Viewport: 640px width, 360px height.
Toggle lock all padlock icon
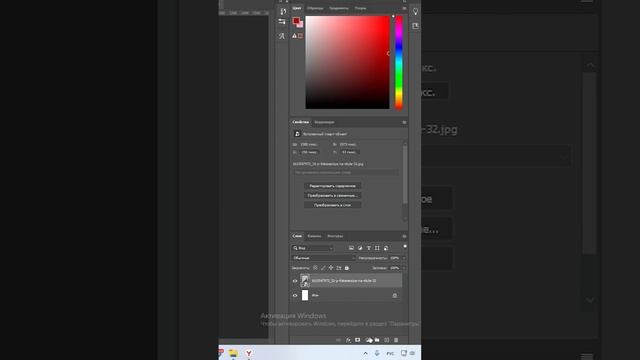click(x=347, y=268)
